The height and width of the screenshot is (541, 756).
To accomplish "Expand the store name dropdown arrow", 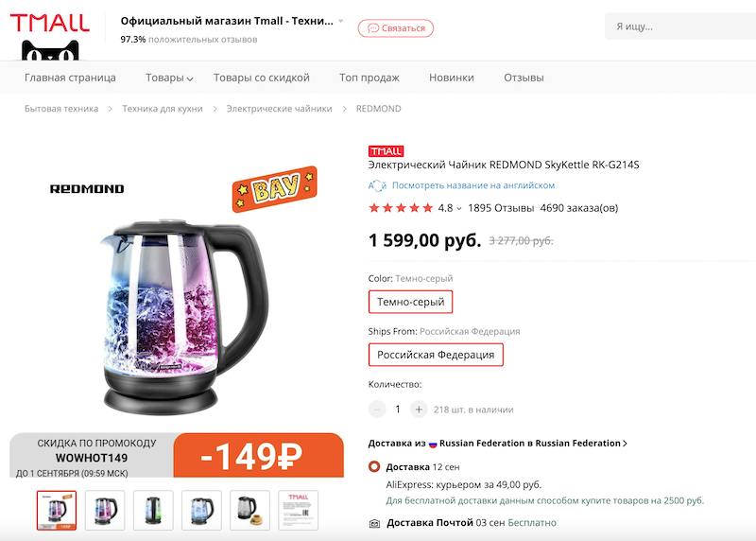I will 341,22.
